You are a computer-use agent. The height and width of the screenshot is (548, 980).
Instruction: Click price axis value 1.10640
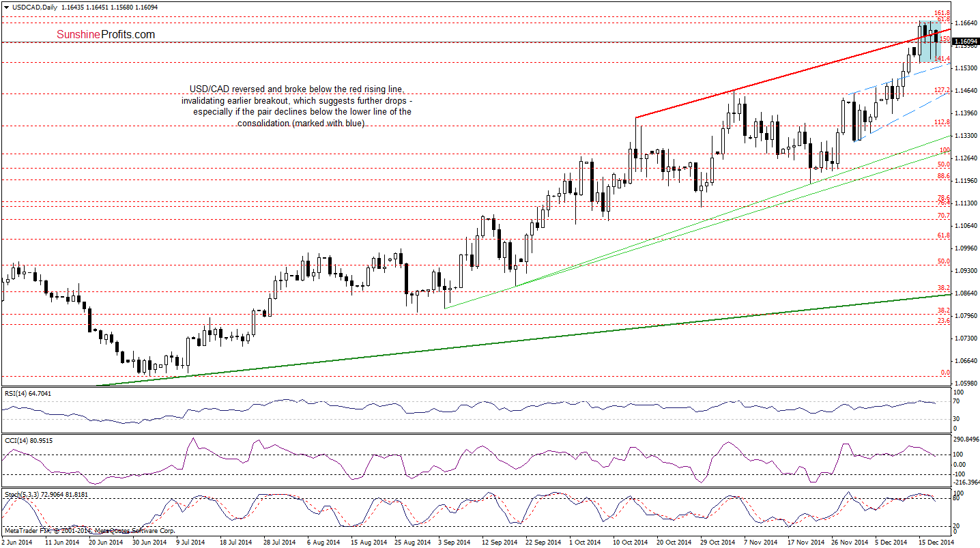(x=966, y=226)
